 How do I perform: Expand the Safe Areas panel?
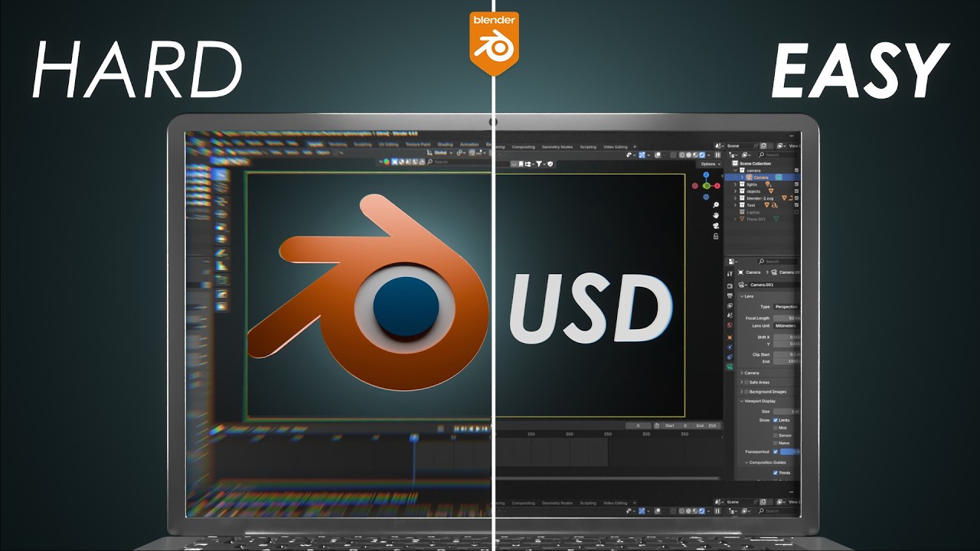coord(741,382)
